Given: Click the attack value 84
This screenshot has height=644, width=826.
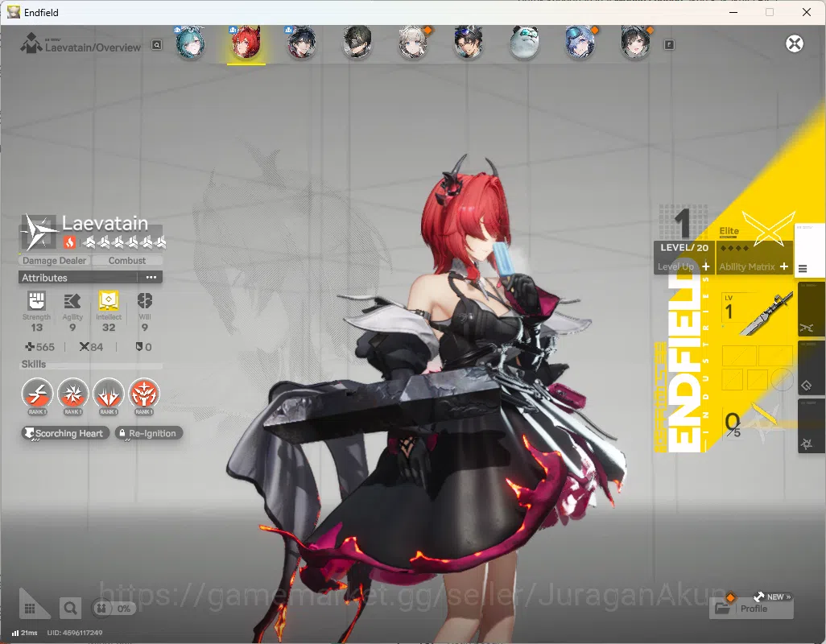Looking at the screenshot, I should coord(91,347).
